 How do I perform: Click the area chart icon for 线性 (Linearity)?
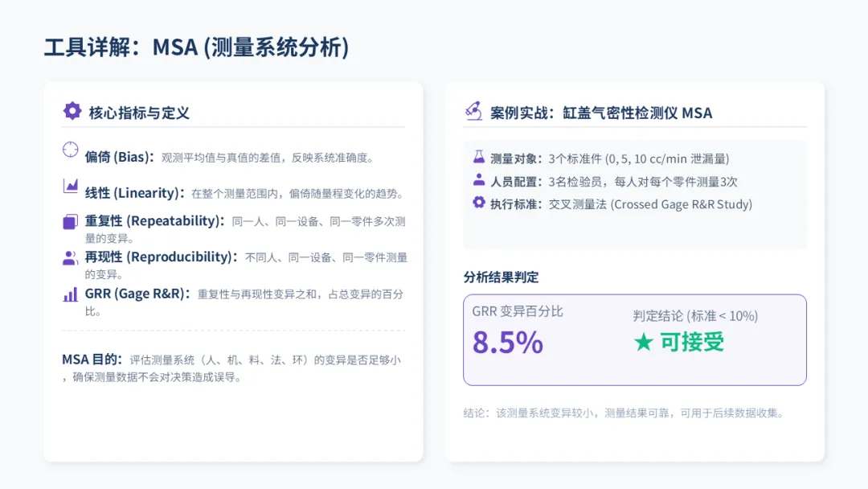tap(71, 187)
